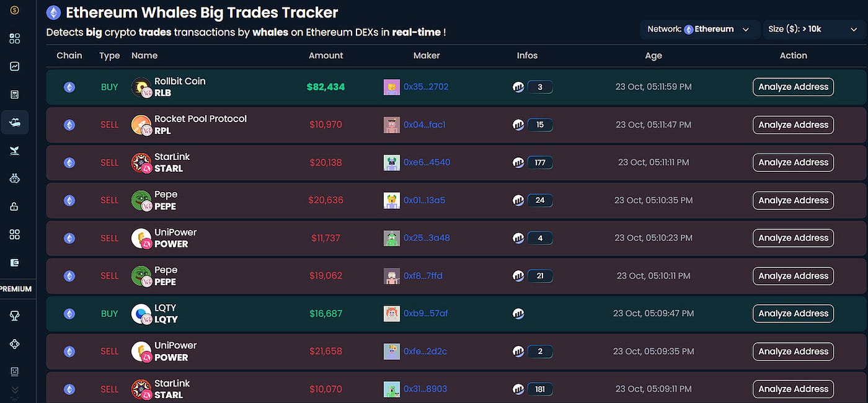This screenshot has height=403, width=868.
Task: Click Analyze Address on the Rollbit Coin row
Action: click(x=793, y=87)
